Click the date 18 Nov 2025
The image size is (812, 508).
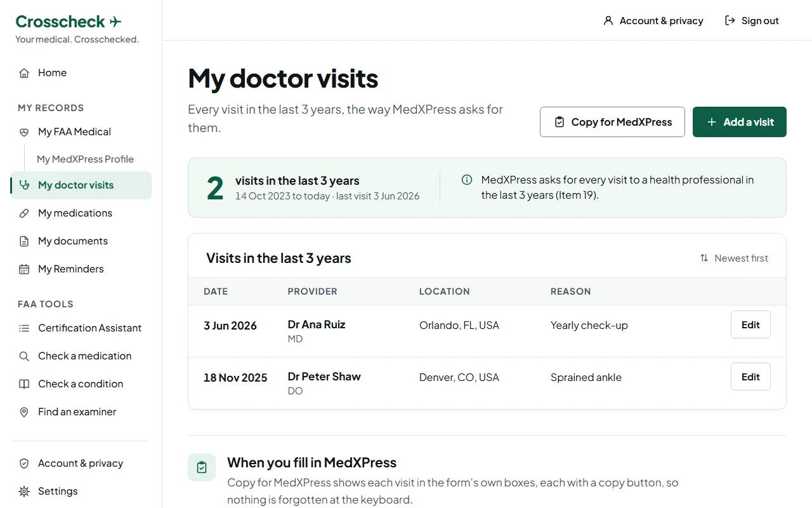pyautogui.click(x=235, y=378)
